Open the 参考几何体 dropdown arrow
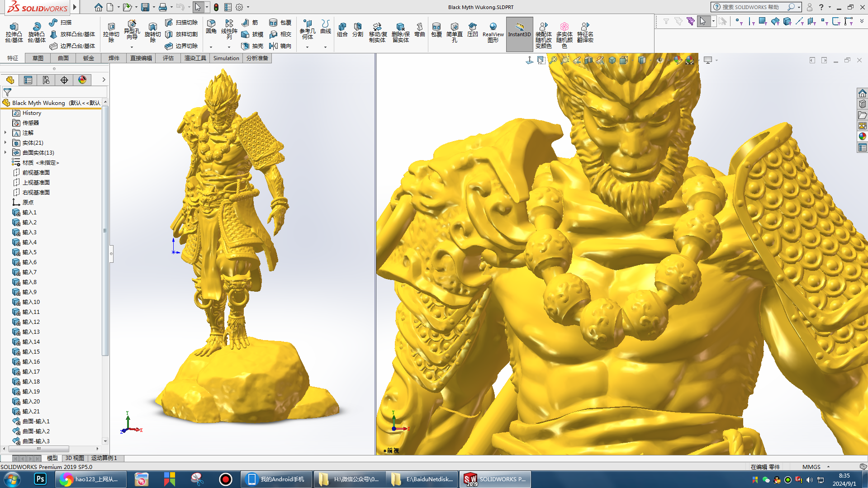 [307, 47]
